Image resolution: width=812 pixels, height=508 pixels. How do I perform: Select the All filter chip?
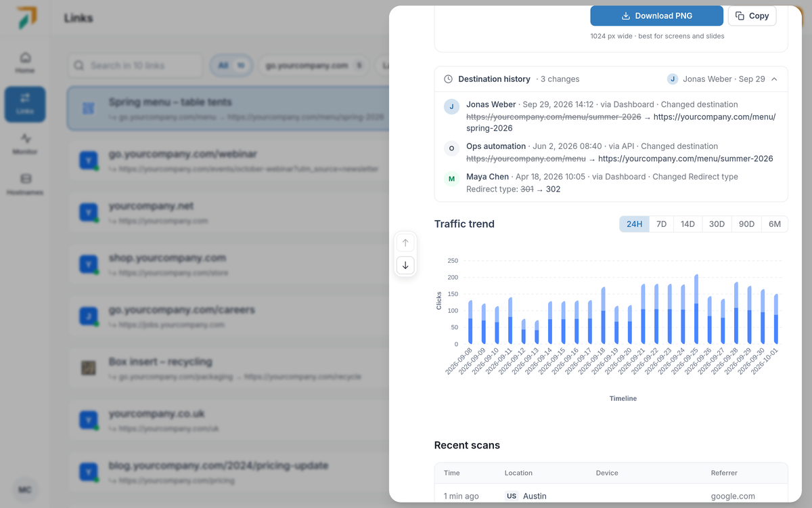[231, 66]
